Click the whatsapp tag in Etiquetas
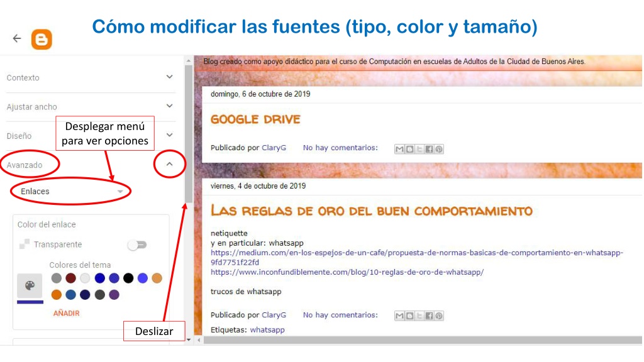The width and height of the screenshot is (644, 362). pyautogui.click(x=267, y=329)
